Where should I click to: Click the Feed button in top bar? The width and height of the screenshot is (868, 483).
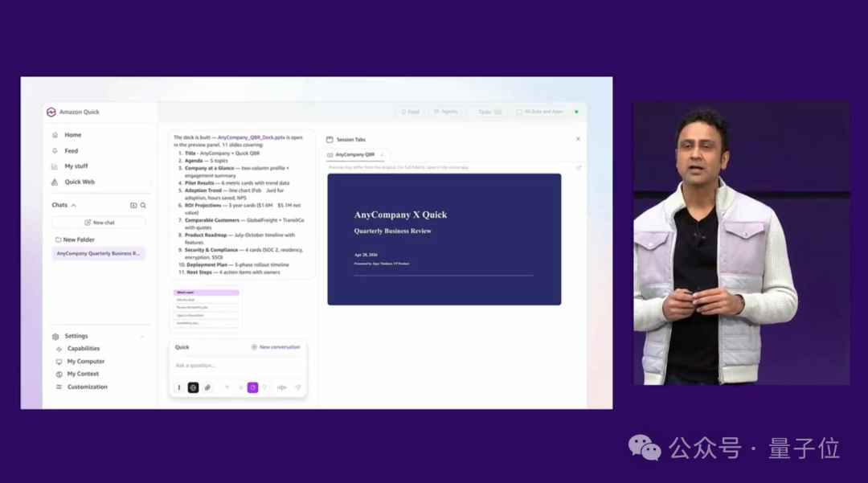click(410, 112)
